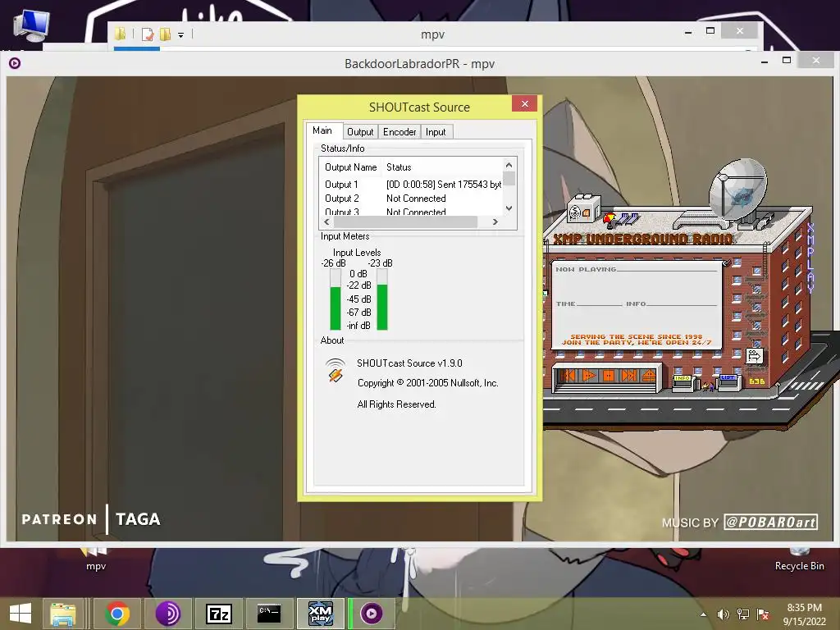This screenshot has height=630, width=840.
Task: Select the Recycle Bin desktop icon
Action: pyautogui.click(x=799, y=558)
